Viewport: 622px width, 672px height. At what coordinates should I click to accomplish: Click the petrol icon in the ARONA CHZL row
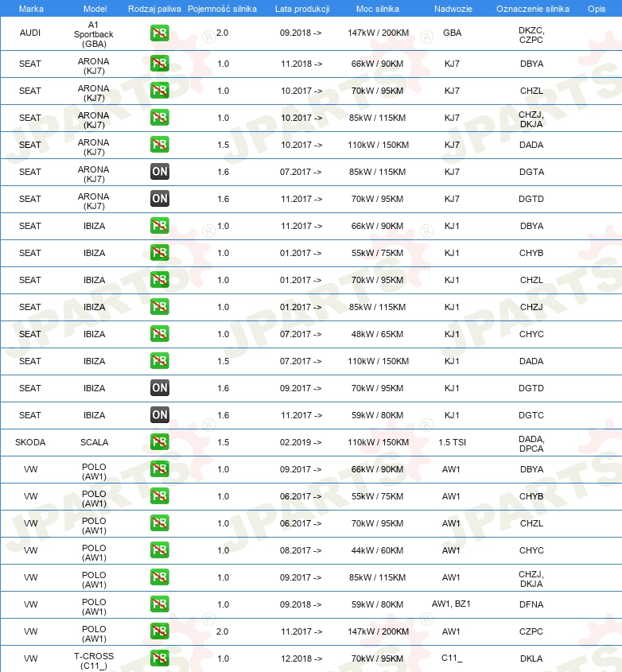pos(159,91)
